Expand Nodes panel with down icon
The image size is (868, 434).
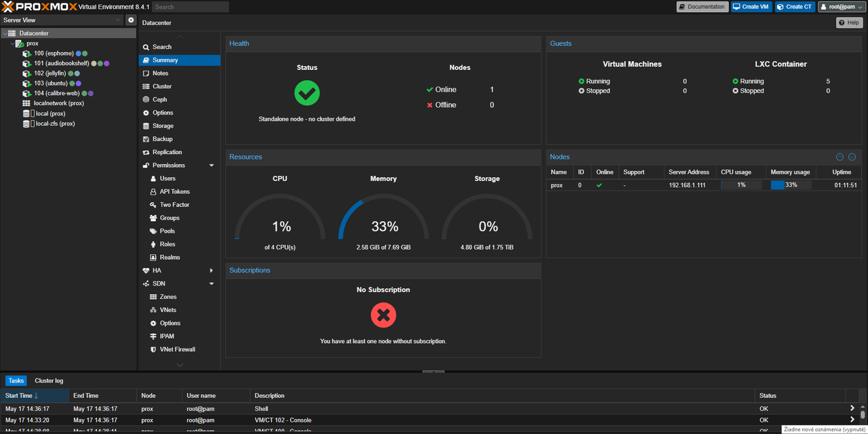[x=852, y=157]
